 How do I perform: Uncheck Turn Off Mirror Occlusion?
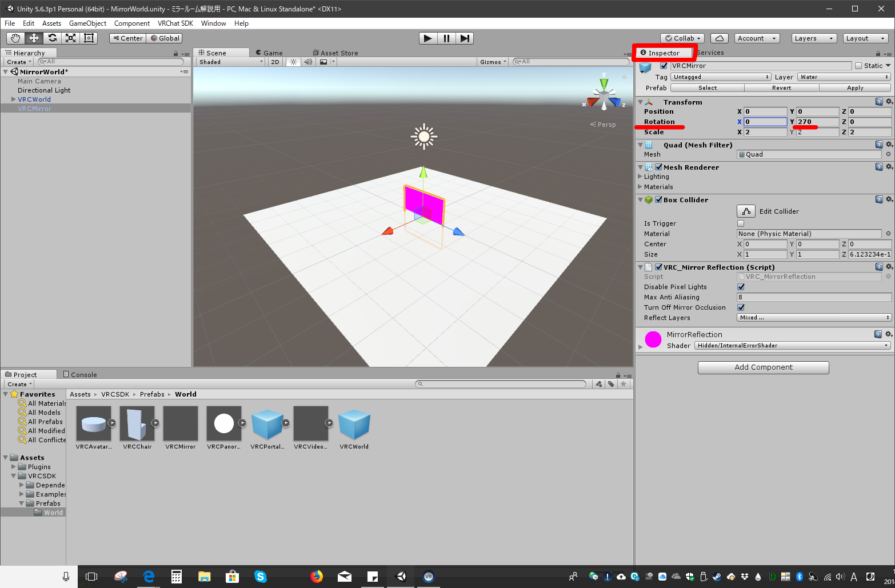(x=741, y=307)
